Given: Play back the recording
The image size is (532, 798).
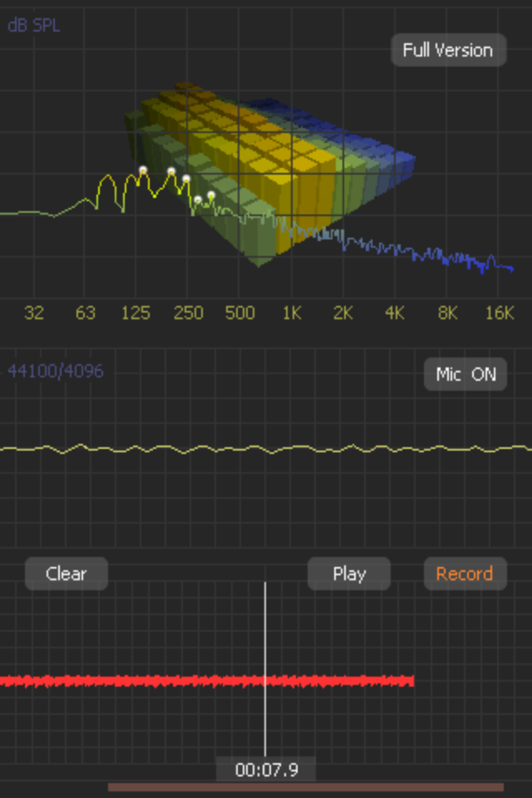Looking at the screenshot, I should [349, 574].
